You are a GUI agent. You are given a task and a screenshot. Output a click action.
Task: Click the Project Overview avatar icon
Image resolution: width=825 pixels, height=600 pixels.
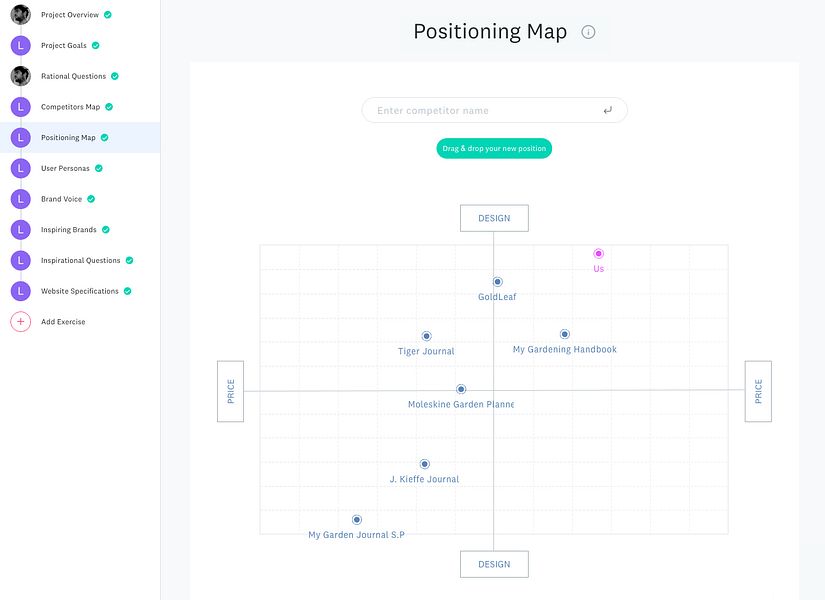pyautogui.click(x=20, y=15)
